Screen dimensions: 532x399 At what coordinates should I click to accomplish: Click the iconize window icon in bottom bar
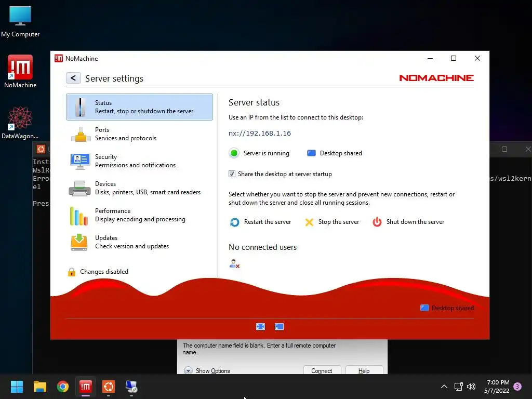279,327
